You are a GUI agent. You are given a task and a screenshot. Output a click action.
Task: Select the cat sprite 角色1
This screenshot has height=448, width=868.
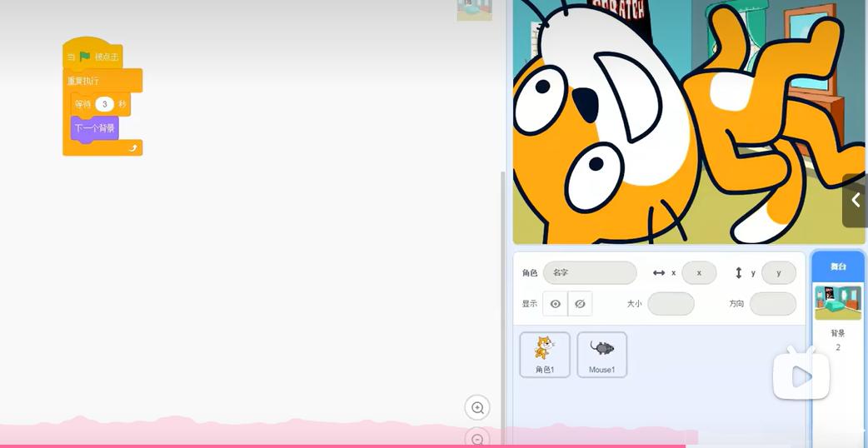tap(545, 355)
